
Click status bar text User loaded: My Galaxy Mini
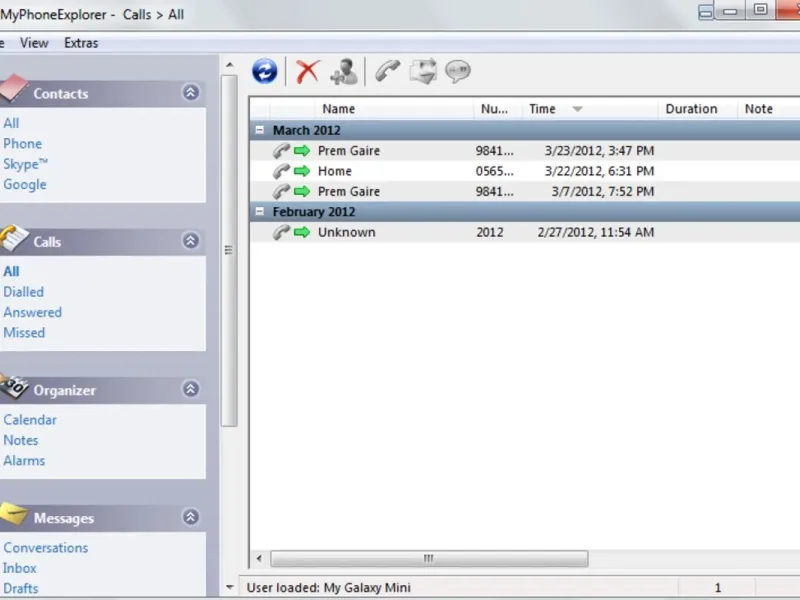click(329, 588)
